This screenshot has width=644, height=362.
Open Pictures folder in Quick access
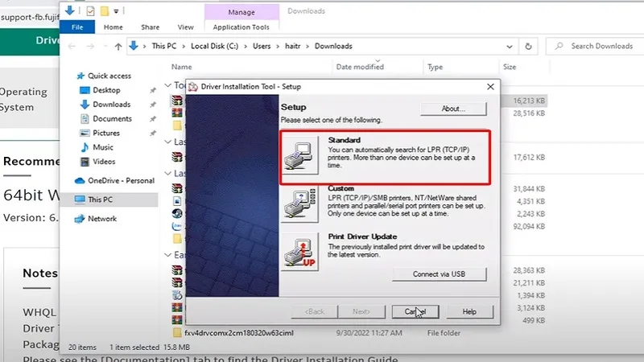[105, 133]
